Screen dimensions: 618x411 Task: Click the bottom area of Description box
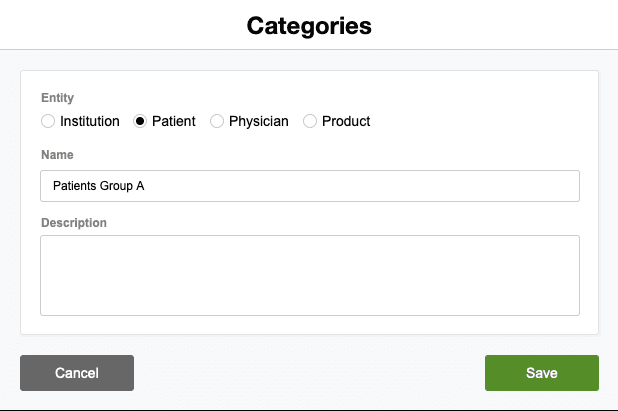310,303
